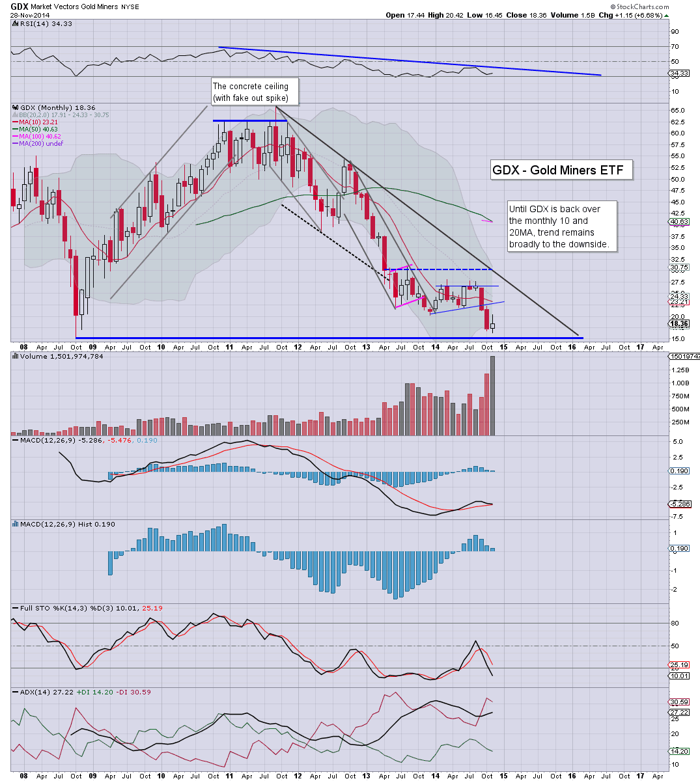This screenshot has height=781, width=700.
Task: Click the 'High 20.42' header value
Action: (446, 15)
